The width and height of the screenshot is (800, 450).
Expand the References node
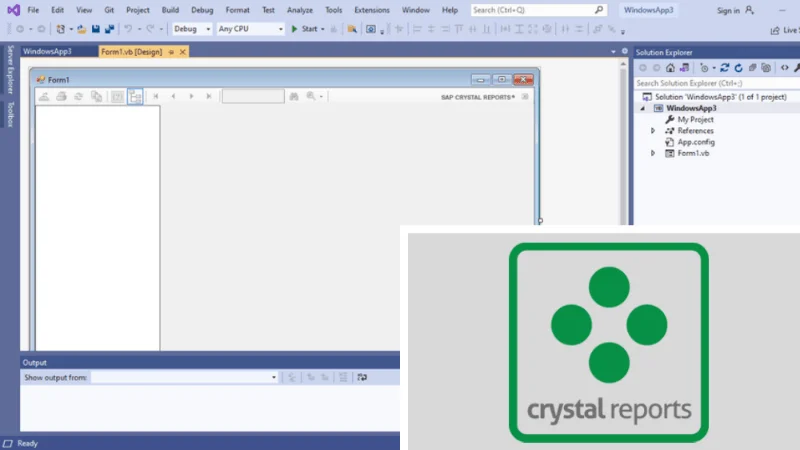point(653,131)
